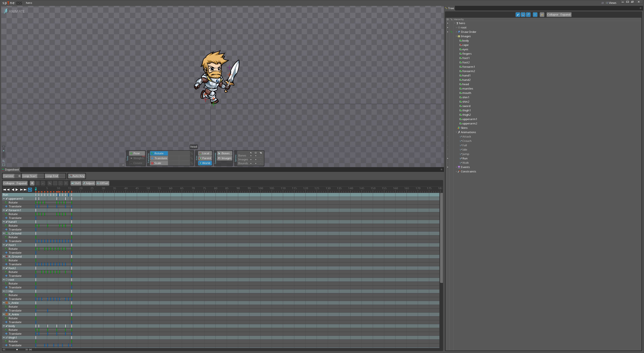Key the Rotate transform value
This screenshot has height=353, width=644.
coord(192,153)
